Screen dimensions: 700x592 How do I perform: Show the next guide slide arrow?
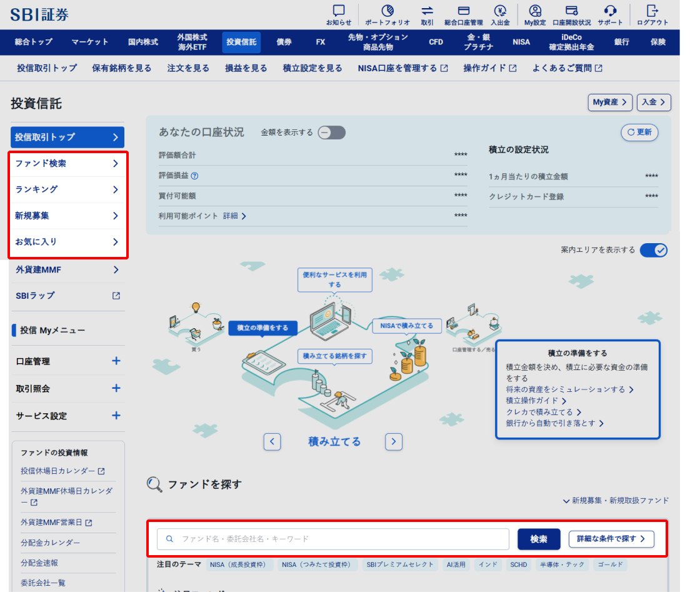394,442
